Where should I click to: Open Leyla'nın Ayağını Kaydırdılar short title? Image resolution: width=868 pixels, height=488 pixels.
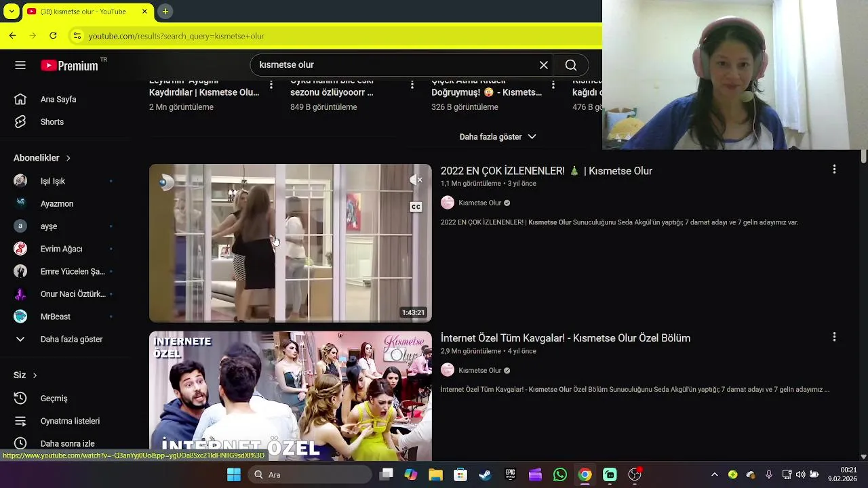pos(204,87)
